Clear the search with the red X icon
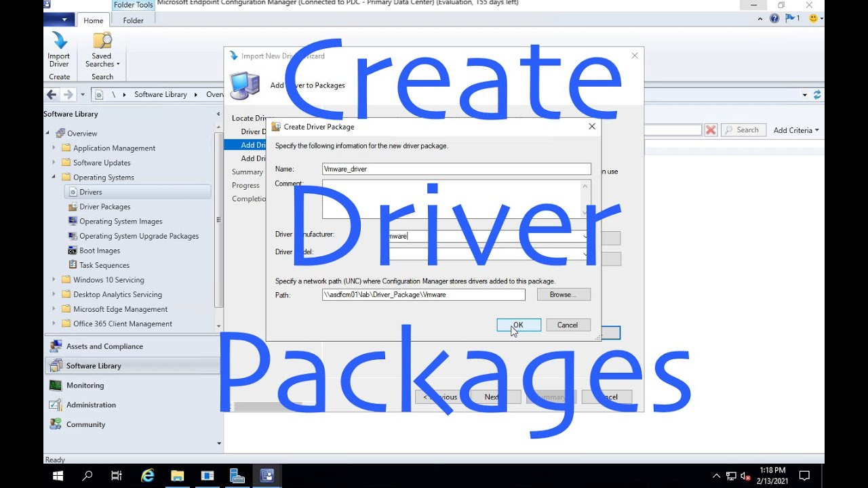This screenshot has height=488, width=868. click(x=711, y=130)
